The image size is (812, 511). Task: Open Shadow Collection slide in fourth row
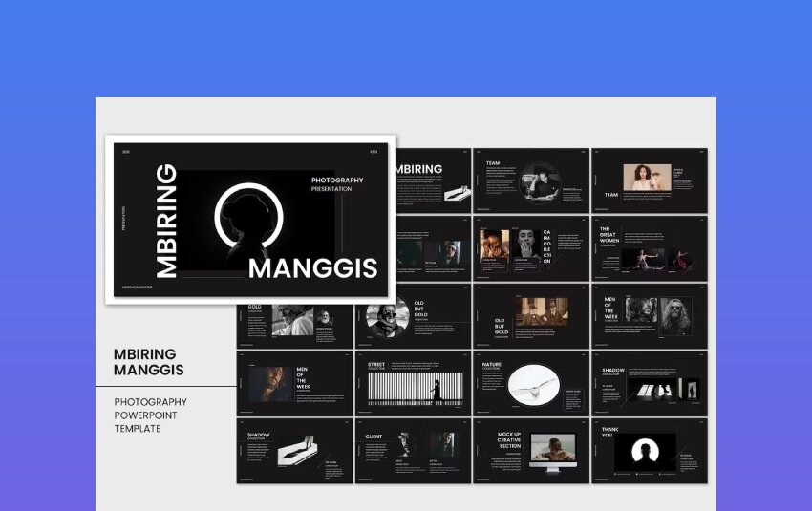pos(649,383)
